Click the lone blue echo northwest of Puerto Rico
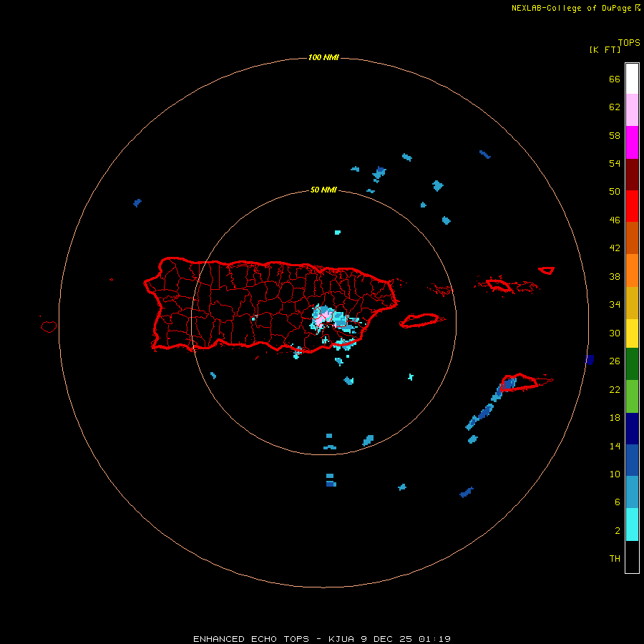The height and width of the screenshot is (644, 644). 137,203
